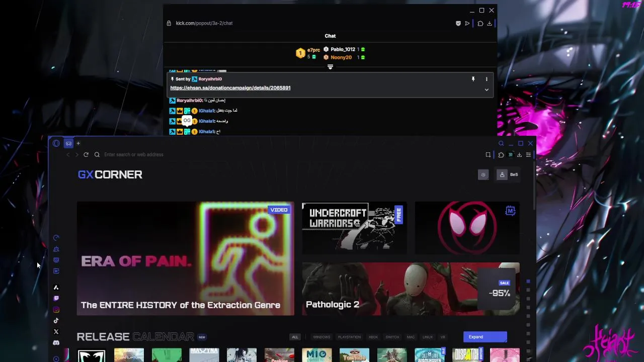Image resolution: width=644 pixels, height=362 pixels.
Task: Open pinned message three-dot menu
Action: pyautogui.click(x=487, y=79)
